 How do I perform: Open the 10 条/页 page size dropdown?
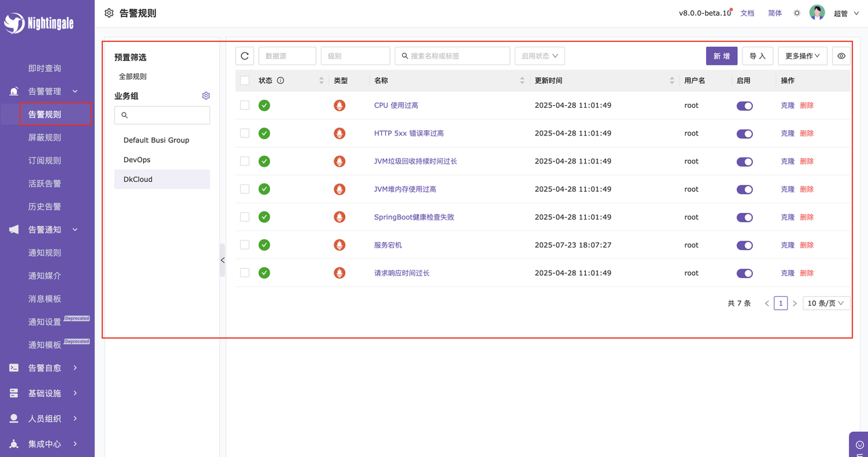pos(825,304)
